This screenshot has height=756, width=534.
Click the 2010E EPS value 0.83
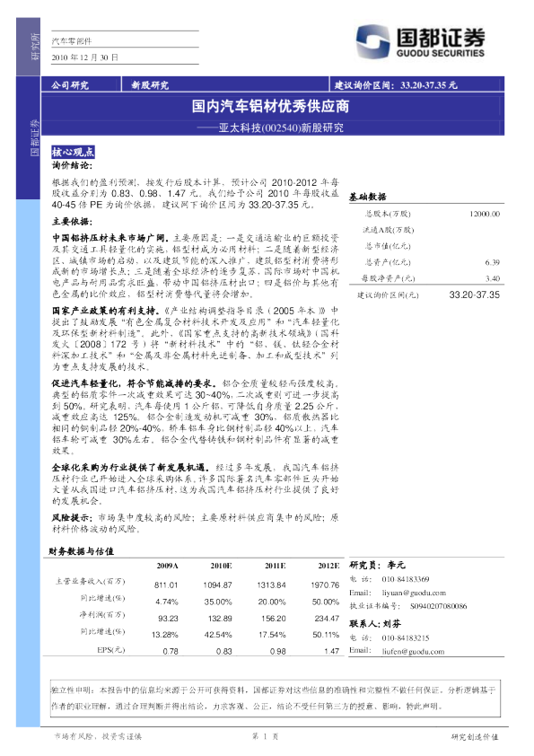(x=223, y=651)
